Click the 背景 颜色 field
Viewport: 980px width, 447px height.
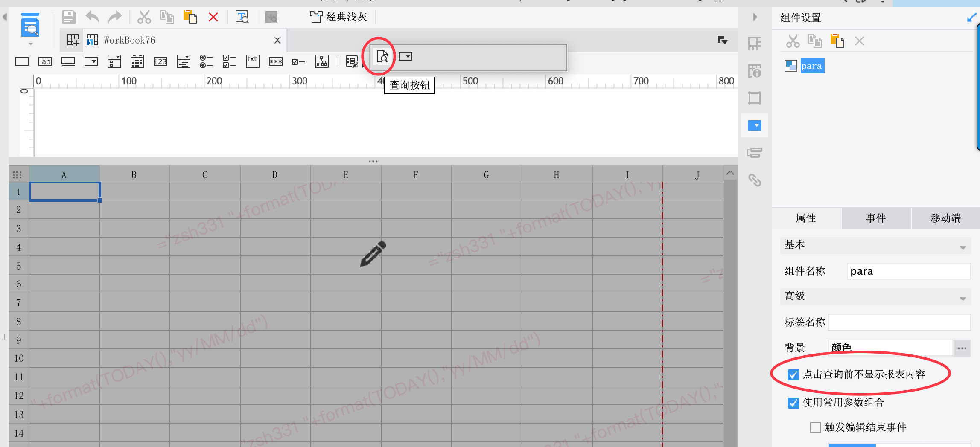pyautogui.click(x=890, y=348)
